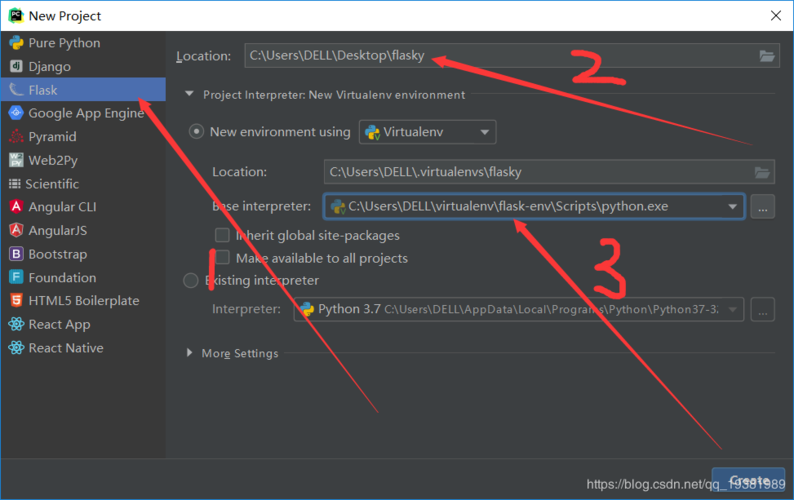The width and height of the screenshot is (794, 500).
Task: Browse folder for project Location
Action: [767, 56]
